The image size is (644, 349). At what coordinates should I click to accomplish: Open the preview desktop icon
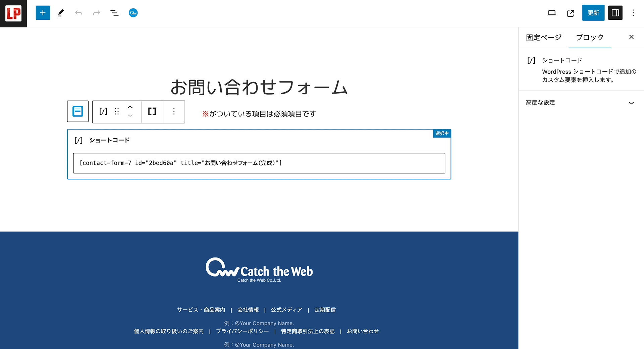pyautogui.click(x=552, y=13)
